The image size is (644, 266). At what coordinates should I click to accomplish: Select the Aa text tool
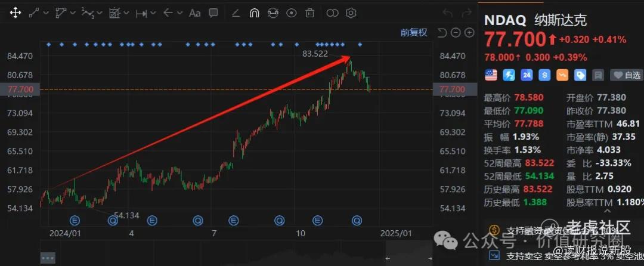pos(194,13)
